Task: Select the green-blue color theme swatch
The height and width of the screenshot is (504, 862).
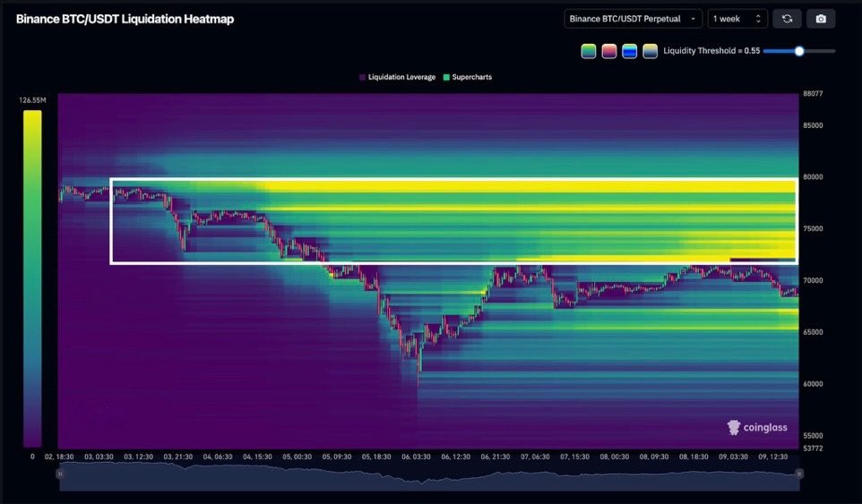Action: point(588,51)
